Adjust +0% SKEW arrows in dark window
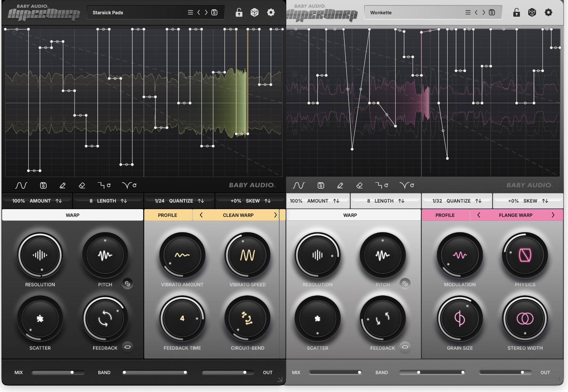 (x=268, y=201)
